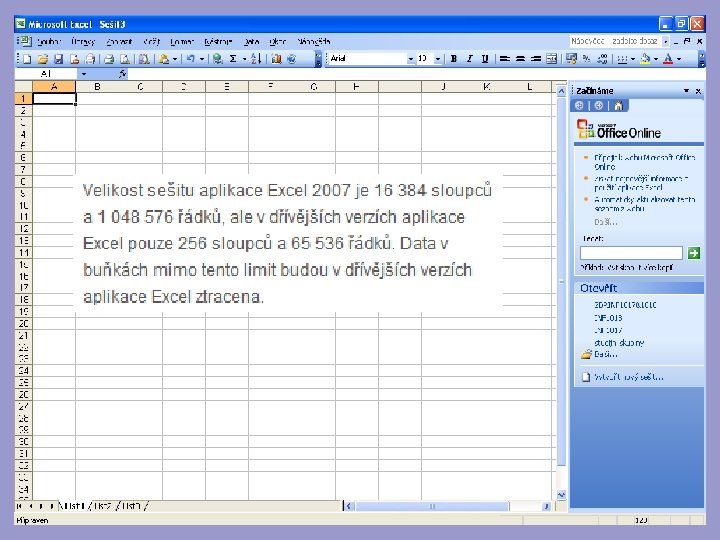Click the Increase Decimal icon
This screenshot has width=720, height=540.
tap(602, 59)
